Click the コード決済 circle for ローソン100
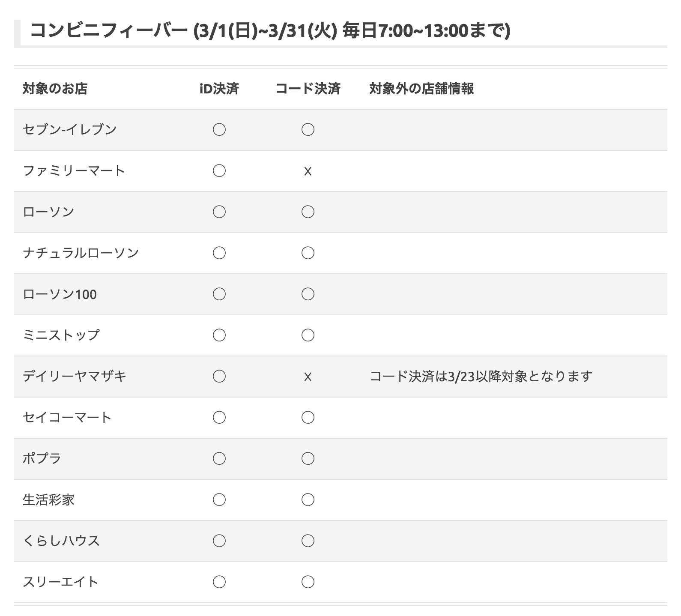This screenshot has width=681, height=616. (x=308, y=294)
